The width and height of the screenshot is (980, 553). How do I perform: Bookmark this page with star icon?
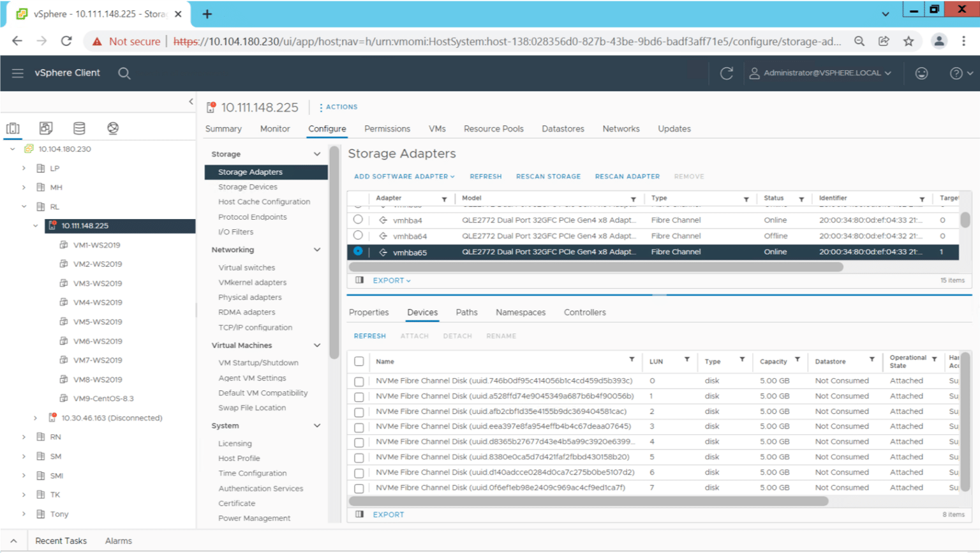tap(909, 41)
